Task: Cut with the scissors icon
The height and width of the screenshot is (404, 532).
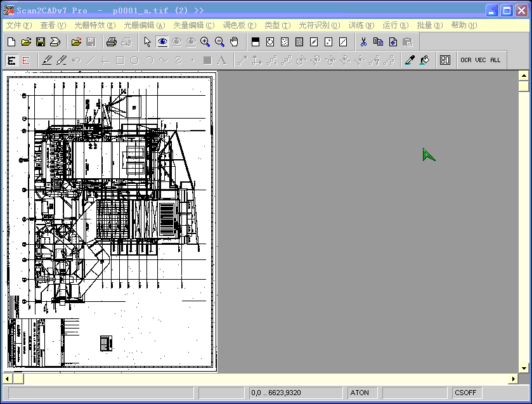Action: pyautogui.click(x=364, y=42)
